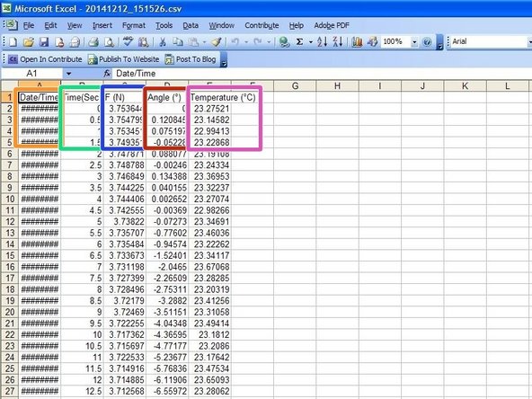The height and width of the screenshot is (399, 532).
Task: Open the Insert menu
Action: click(102, 25)
